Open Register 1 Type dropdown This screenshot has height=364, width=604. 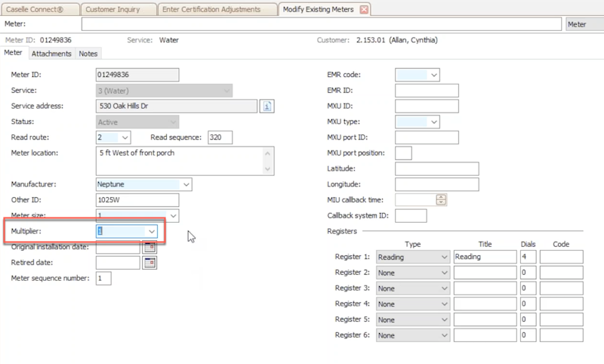pos(442,257)
